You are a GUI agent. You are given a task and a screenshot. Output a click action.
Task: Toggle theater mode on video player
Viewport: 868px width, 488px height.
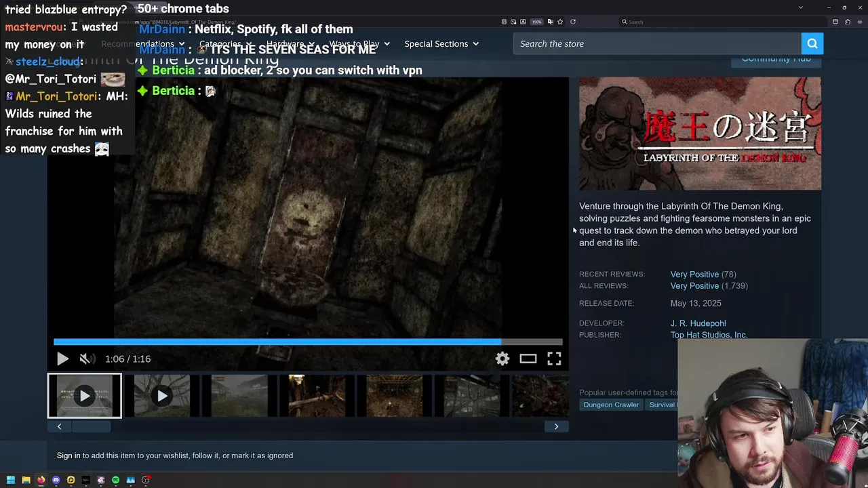(x=528, y=359)
